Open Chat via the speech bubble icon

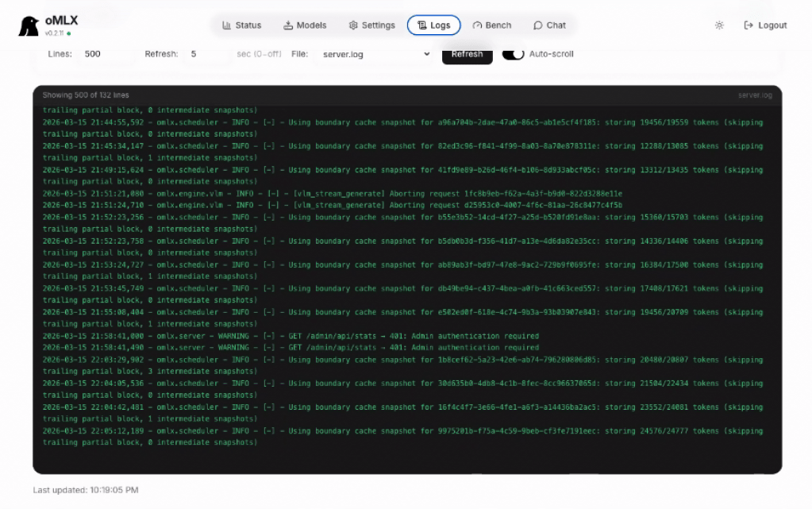click(538, 25)
